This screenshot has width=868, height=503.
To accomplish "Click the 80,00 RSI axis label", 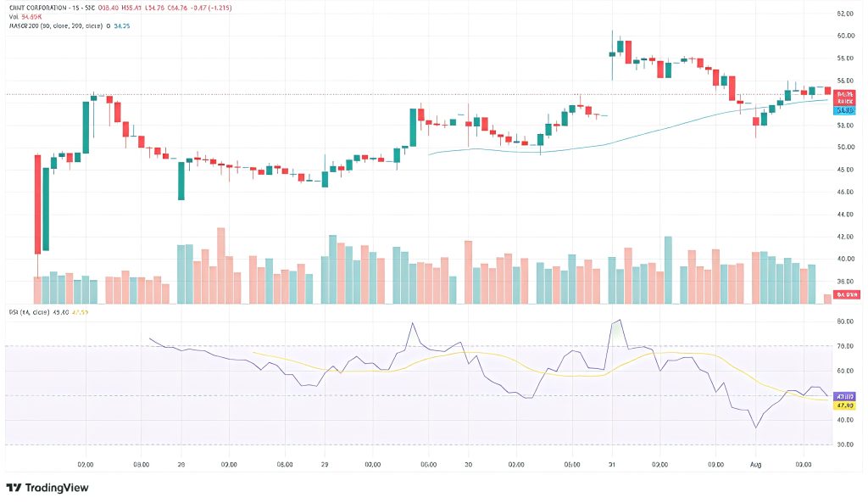I will pos(845,321).
